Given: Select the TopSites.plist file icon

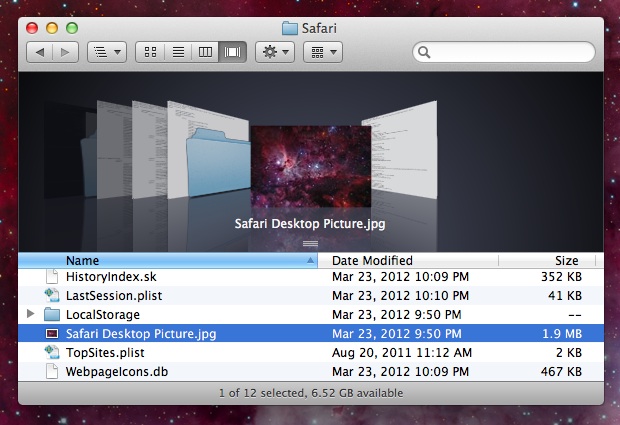Looking at the screenshot, I should tap(52, 352).
